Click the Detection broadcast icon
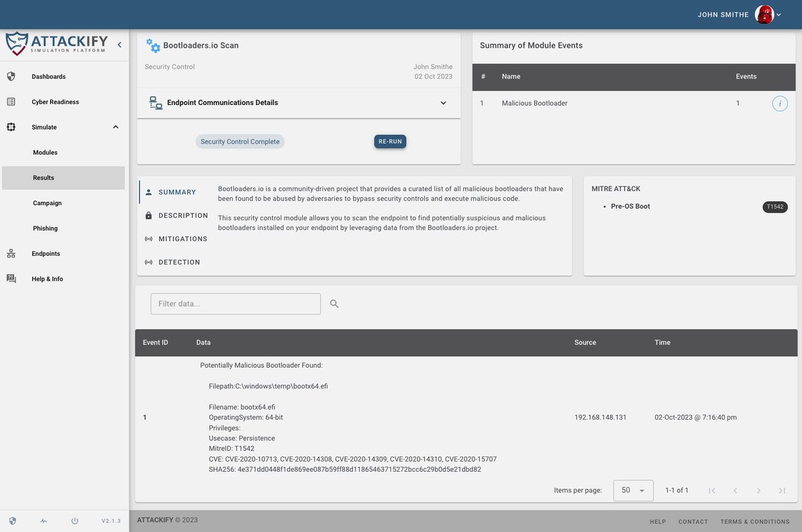This screenshot has height=532, width=802. point(148,263)
